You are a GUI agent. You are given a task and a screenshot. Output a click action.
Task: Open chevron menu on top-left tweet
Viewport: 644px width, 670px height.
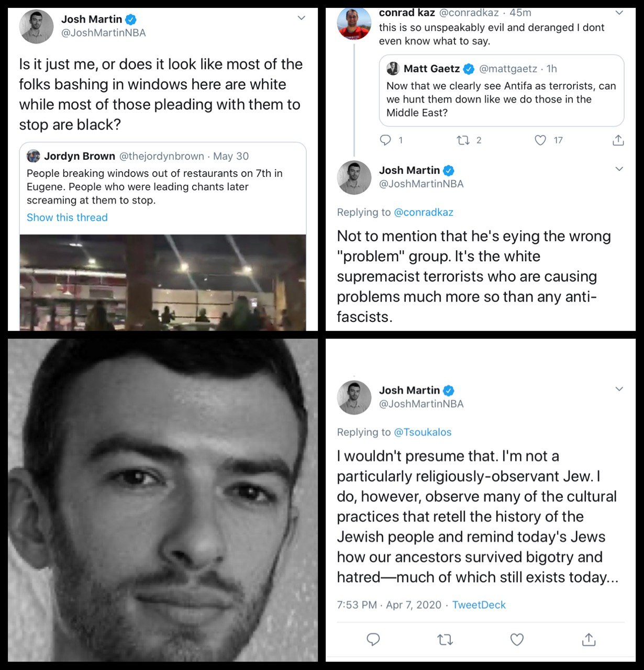coord(301,18)
